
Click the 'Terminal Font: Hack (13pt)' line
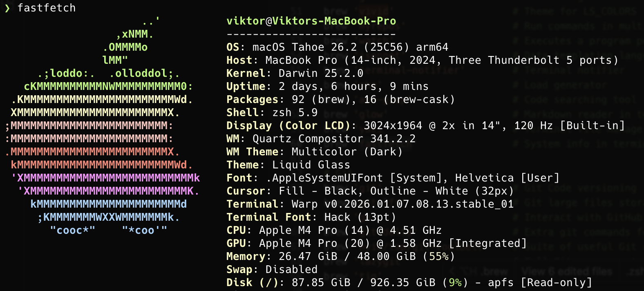coord(311,217)
